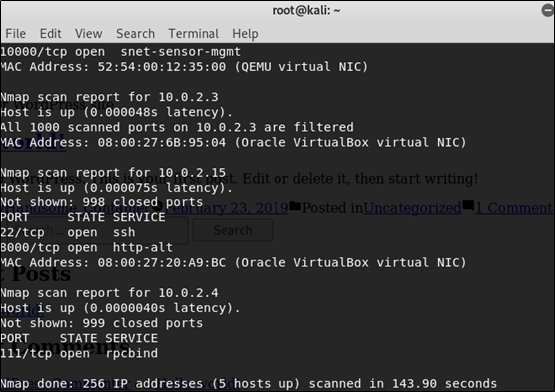Open the Terminal menu

click(194, 34)
